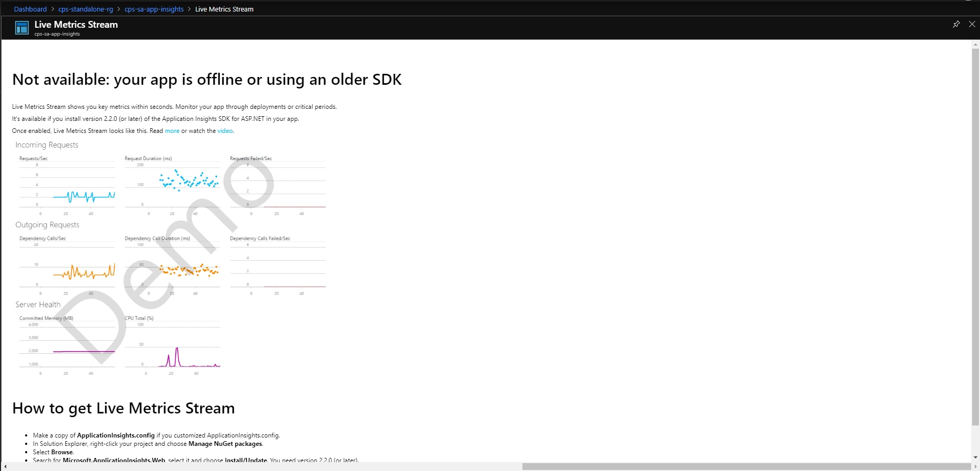This screenshot has height=471, width=980.
Task: Close the Live Metrics Stream blade
Action: pos(972,24)
